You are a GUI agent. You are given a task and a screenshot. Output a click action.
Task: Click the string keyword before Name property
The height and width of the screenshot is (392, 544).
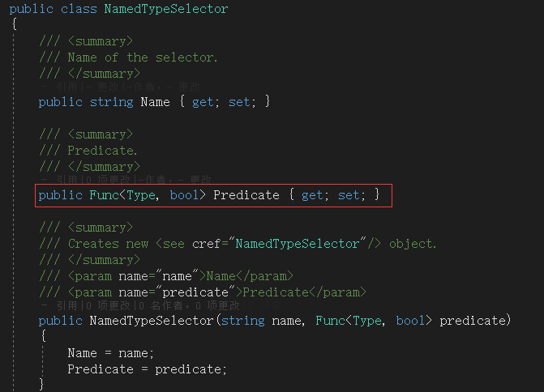point(111,103)
